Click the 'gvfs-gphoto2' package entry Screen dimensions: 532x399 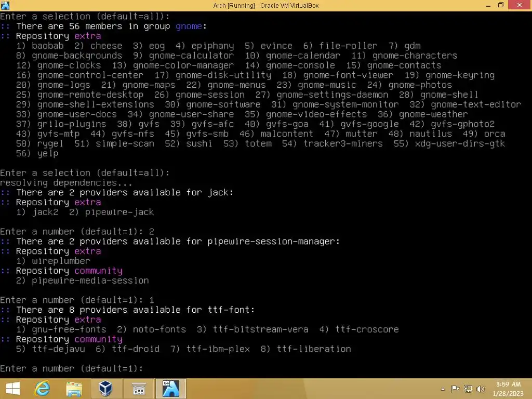463,125
